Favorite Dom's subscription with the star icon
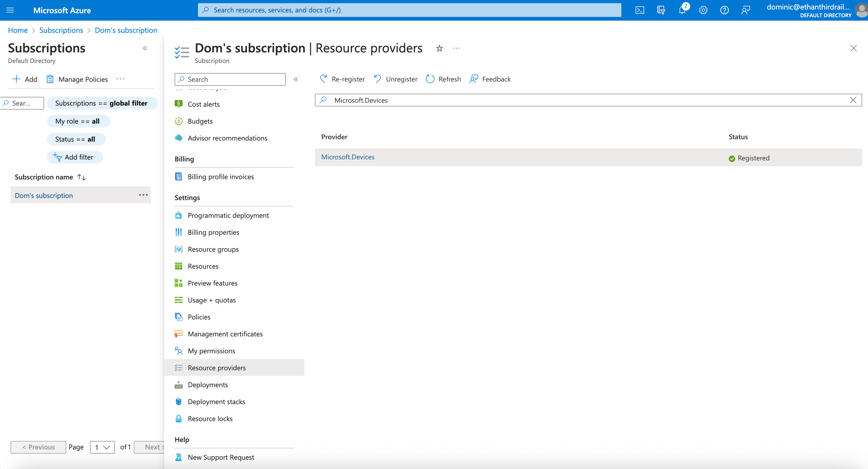Viewport: 868px width, 469px height. (x=439, y=48)
